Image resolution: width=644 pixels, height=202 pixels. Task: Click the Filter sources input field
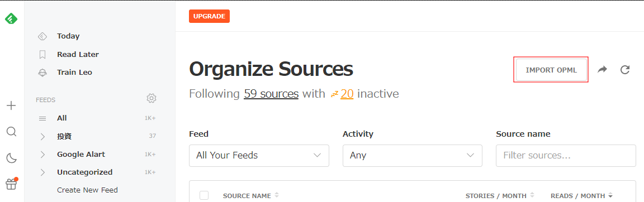tap(566, 156)
